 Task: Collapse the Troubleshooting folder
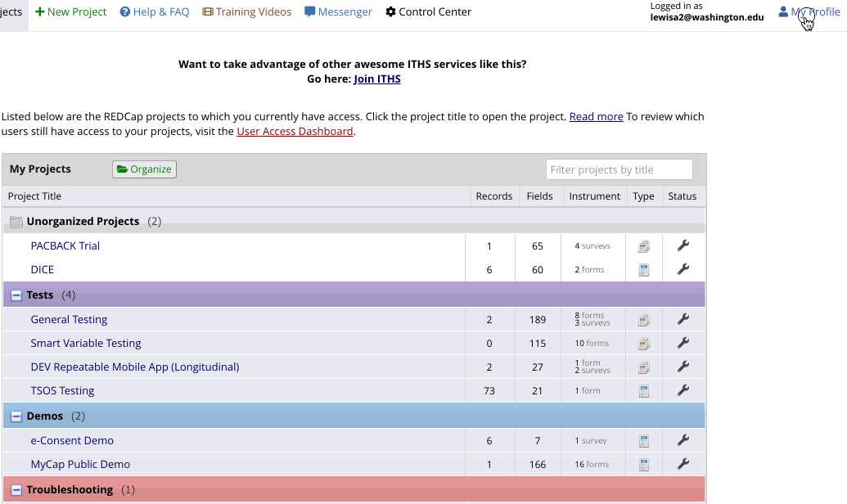coord(16,490)
